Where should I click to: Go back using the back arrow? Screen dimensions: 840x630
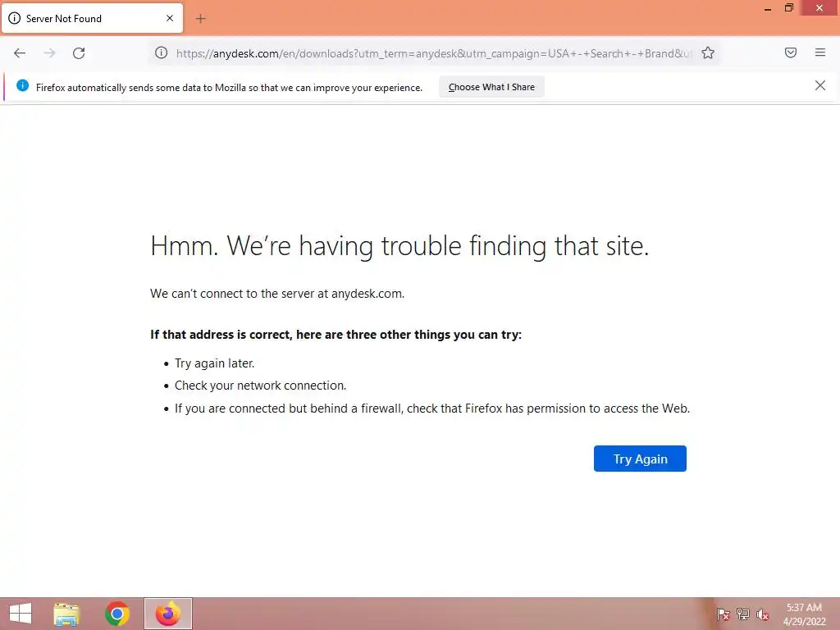click(x=20, y=53)
